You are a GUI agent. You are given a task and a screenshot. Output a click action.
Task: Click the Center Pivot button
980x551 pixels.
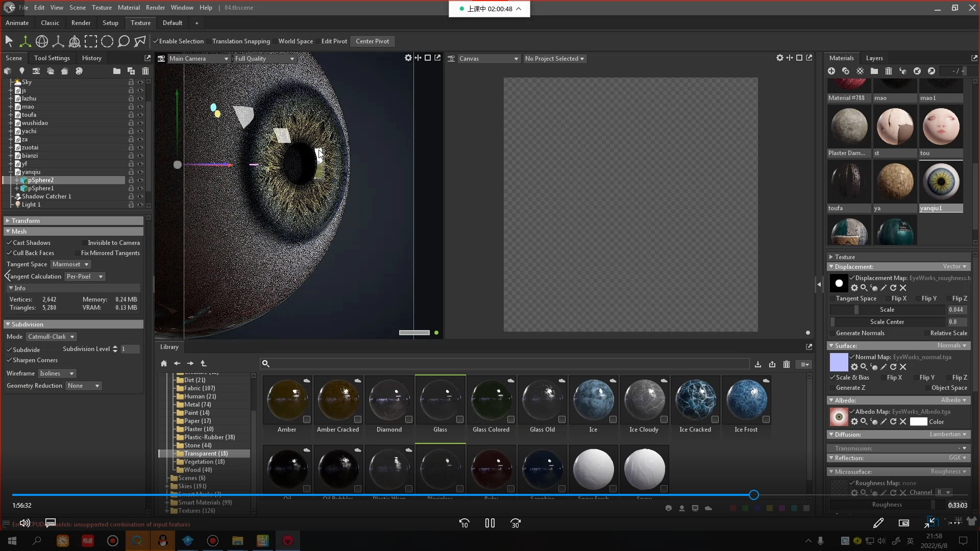pos(372,41)
